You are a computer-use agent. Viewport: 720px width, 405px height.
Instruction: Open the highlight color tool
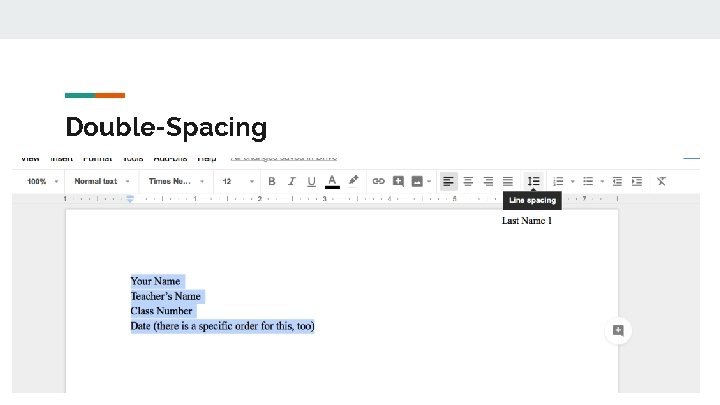353,181
